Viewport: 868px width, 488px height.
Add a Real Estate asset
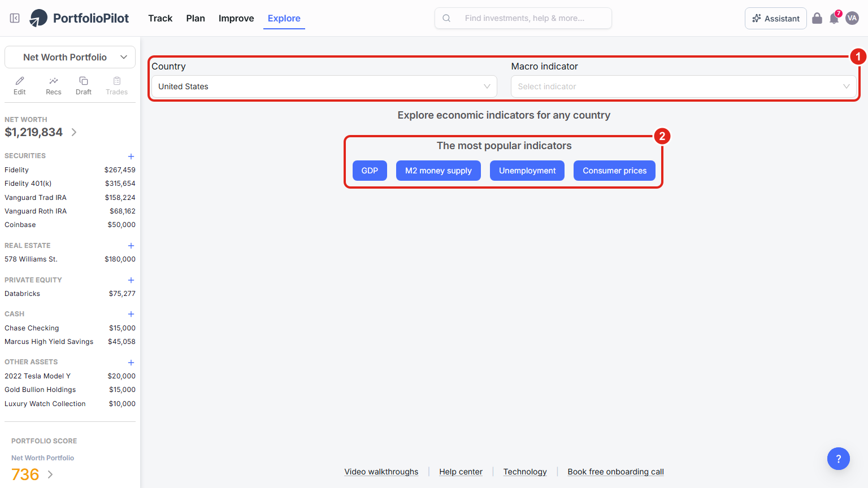click(x=131, y=246)
